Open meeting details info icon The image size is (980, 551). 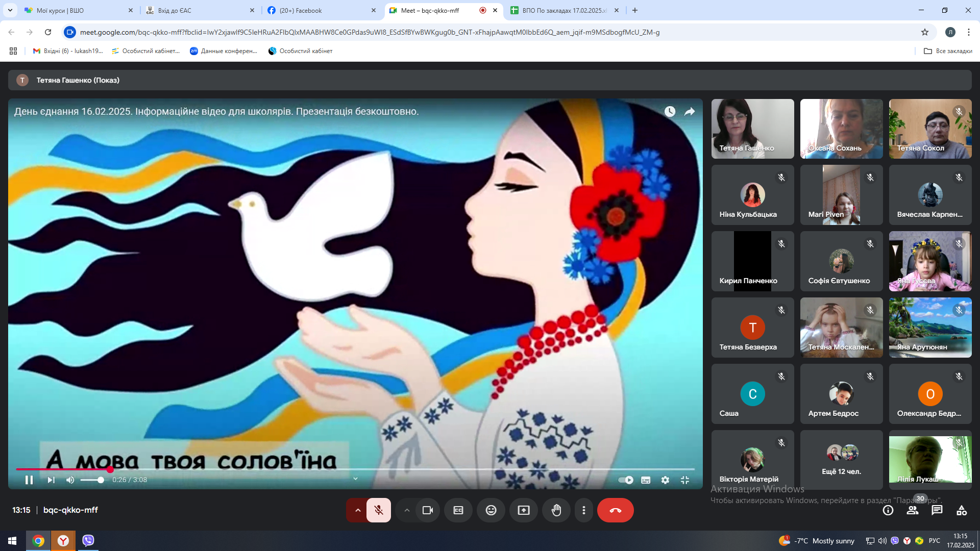(888, 510)
